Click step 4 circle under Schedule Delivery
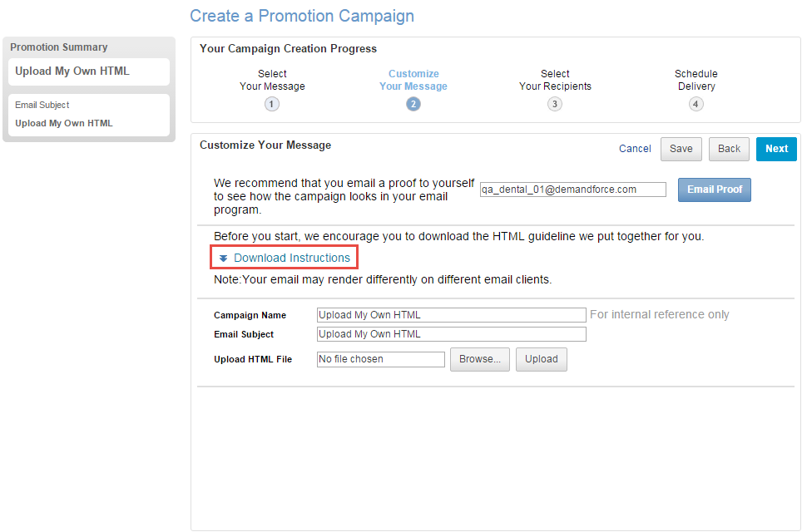The image size is (802, 532). pyautogui.click(x=696, y=103)
